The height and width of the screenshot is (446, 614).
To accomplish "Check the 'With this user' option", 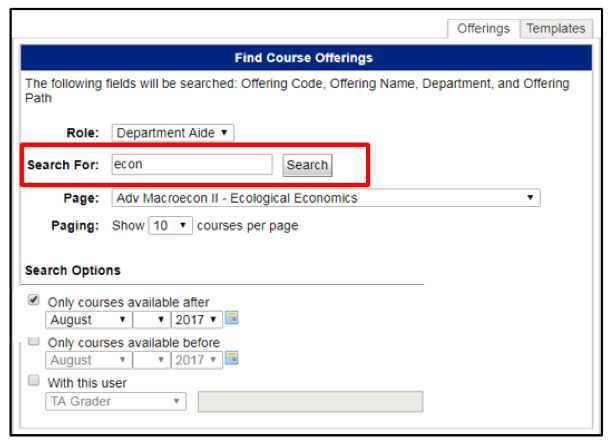I will (35, 381).
